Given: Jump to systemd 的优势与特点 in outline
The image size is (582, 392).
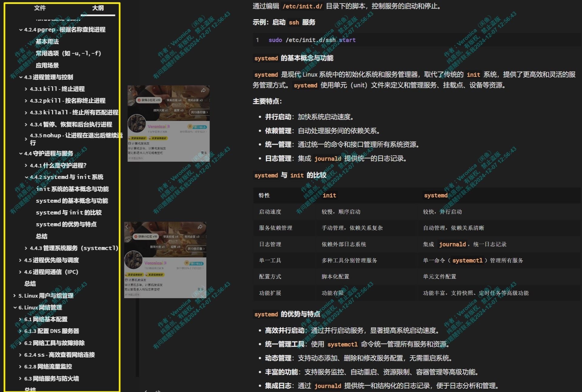Looking at the screenshot, I should click(x=66, y=224).
